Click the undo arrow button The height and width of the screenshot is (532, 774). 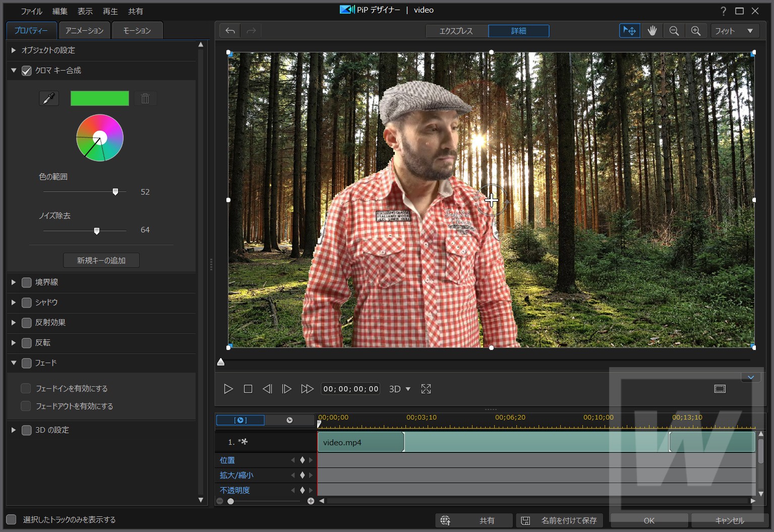[x=230, y=31]
